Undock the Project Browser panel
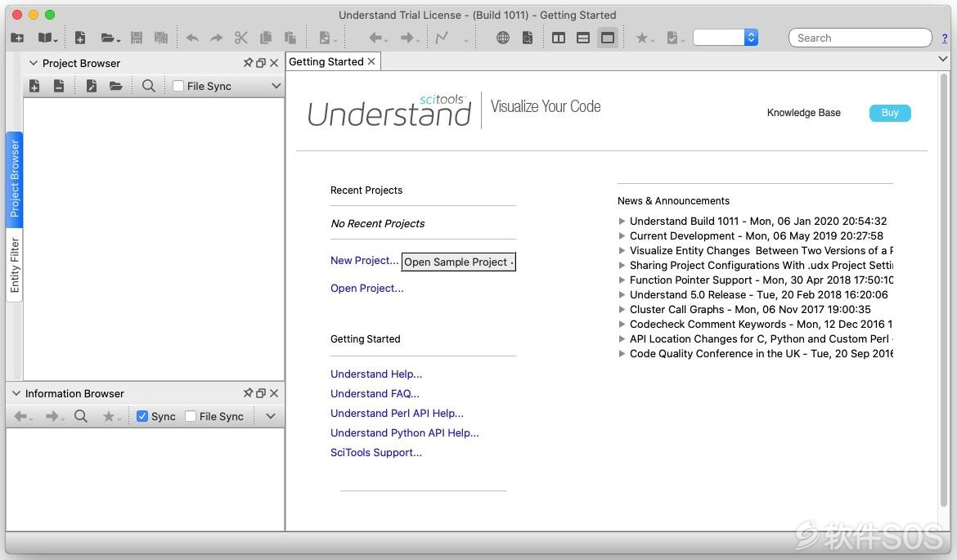This screenshot has height=560, width=957. click(261, 63)
